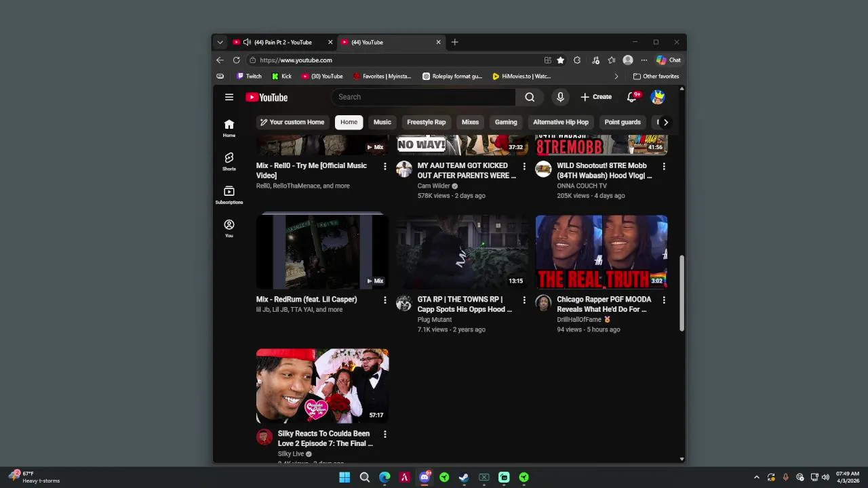Image resolution: width=868 pixels, height=488 pixels.
Task: Close the Pain Pt 2 tab
Action: pyautogui.click(x=330, y=42)
